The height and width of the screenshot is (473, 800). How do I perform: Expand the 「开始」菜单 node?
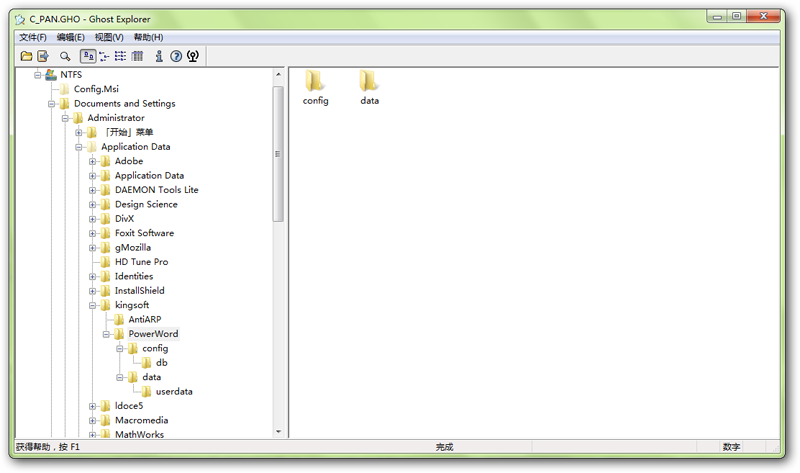[79, 133]
